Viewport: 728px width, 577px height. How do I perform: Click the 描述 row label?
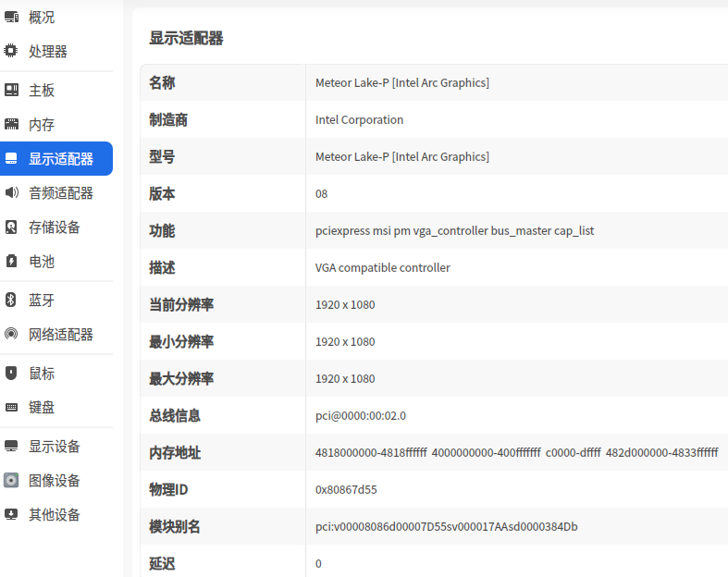coord(162,268)
